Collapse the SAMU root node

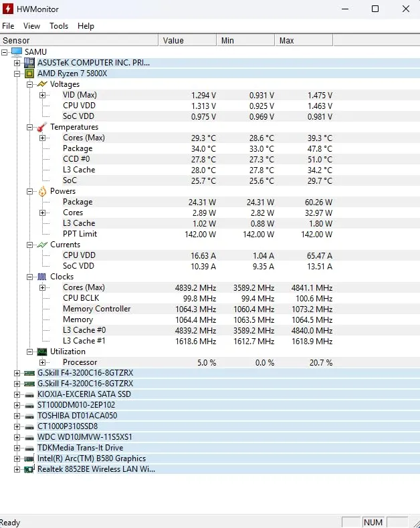point(5,52)
